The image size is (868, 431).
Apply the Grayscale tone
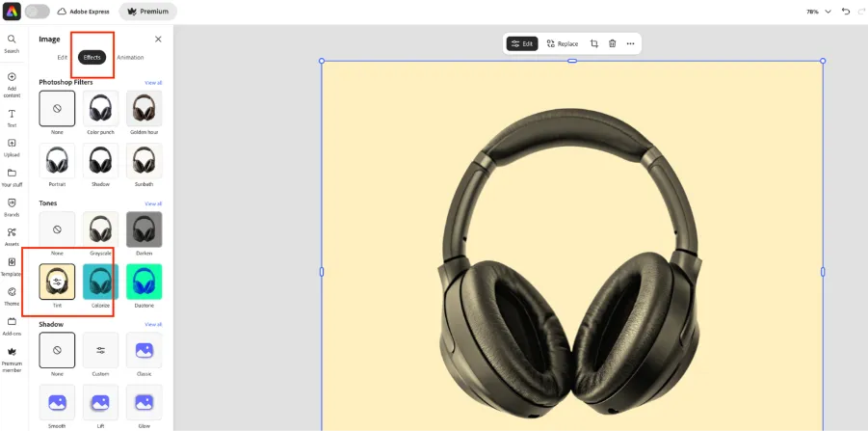[x=101, y=229]
